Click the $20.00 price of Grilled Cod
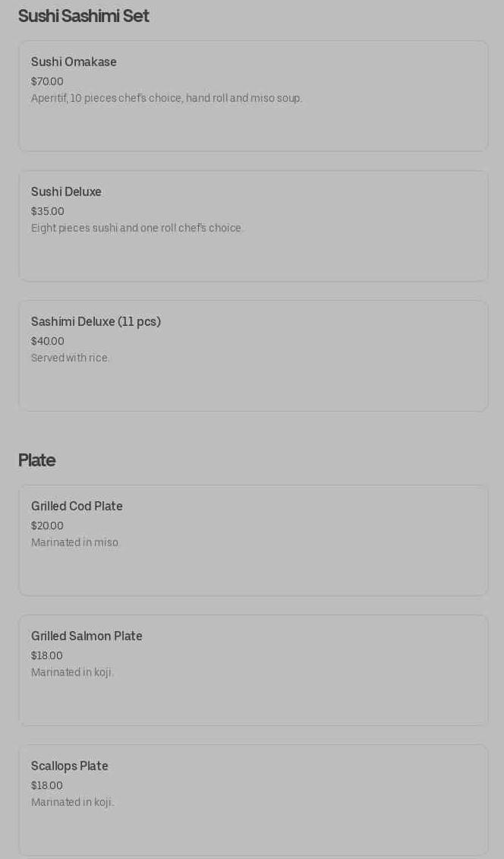This screenshot has width=504, height=859. 47,526
